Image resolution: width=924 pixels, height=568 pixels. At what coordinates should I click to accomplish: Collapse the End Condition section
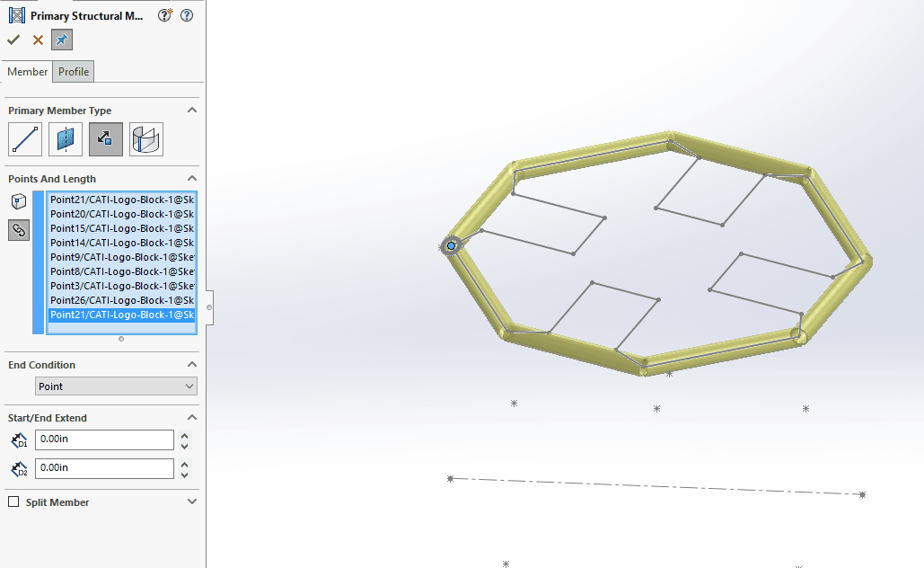[x=191, y=365]
